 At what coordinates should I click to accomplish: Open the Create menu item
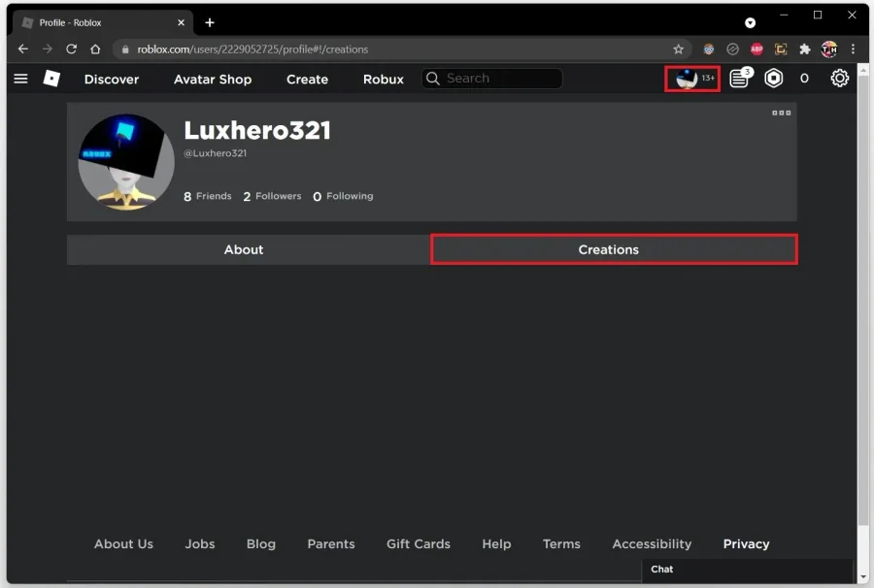coord(307,79)
